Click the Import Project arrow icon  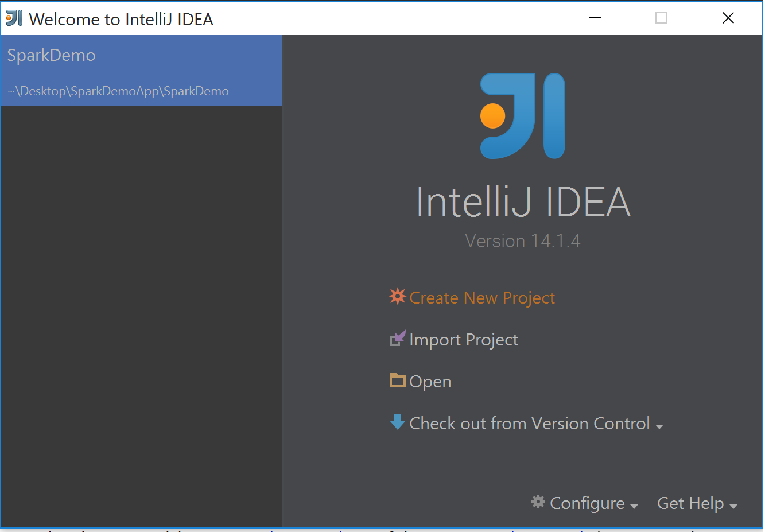point(397,339)
